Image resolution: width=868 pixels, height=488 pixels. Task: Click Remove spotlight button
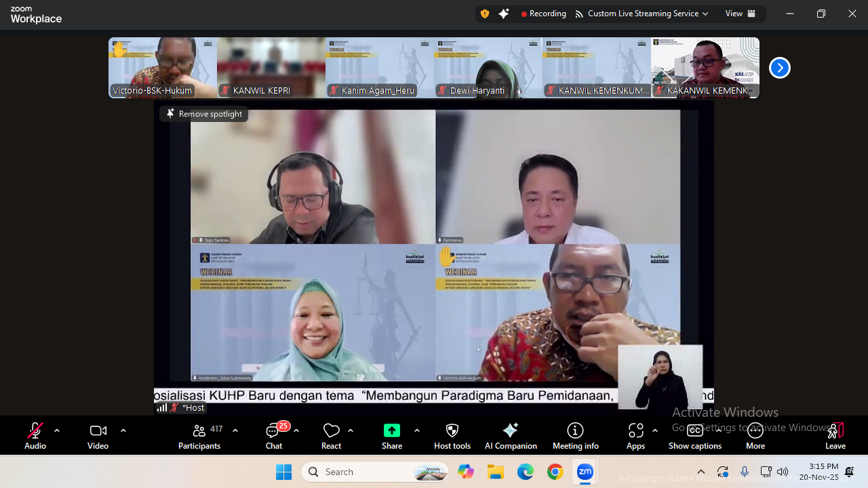point(204,114)
